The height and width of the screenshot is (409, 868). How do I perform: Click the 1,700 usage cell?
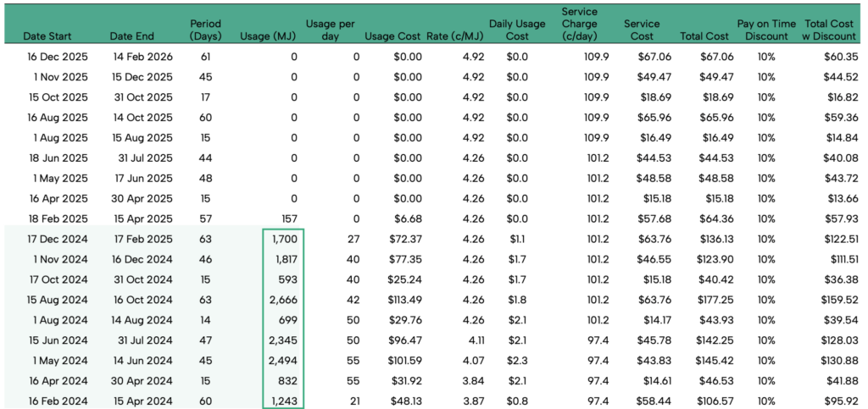(x=281, y=240)
